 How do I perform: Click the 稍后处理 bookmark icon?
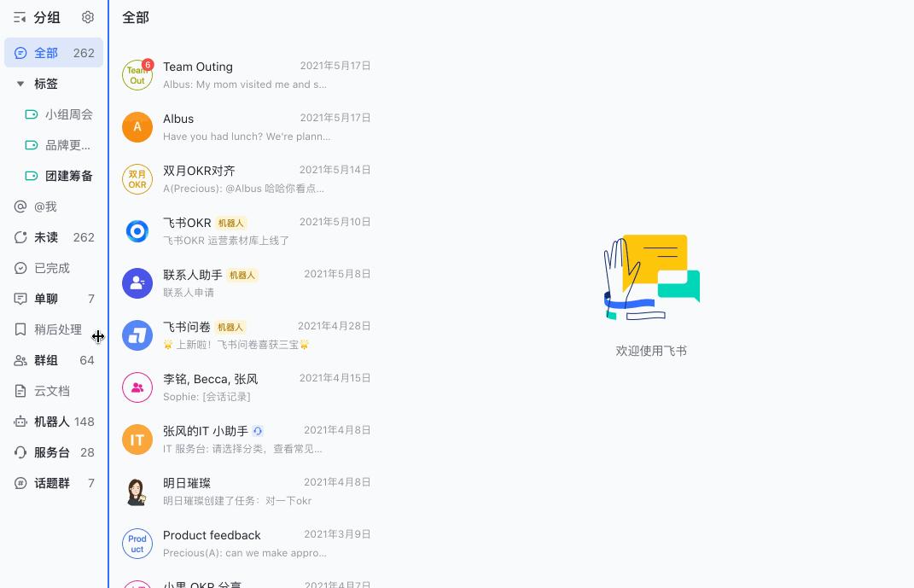(20, 329)
